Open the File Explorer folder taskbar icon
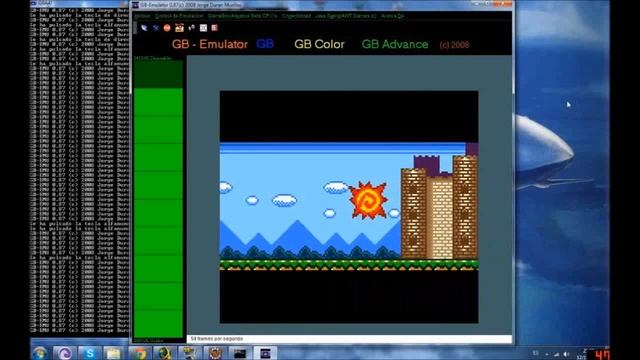Image resolution: width=640 pixels, height=360 pixels. [x=114, y=353]
